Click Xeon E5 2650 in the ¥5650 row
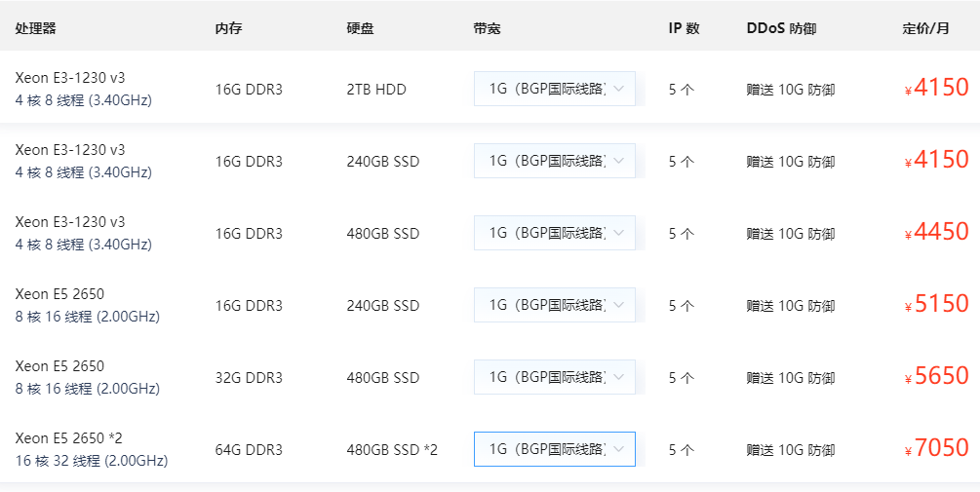The width and height of the screenshot is (980, 492). pyautogui.click(x=59, y=366)
